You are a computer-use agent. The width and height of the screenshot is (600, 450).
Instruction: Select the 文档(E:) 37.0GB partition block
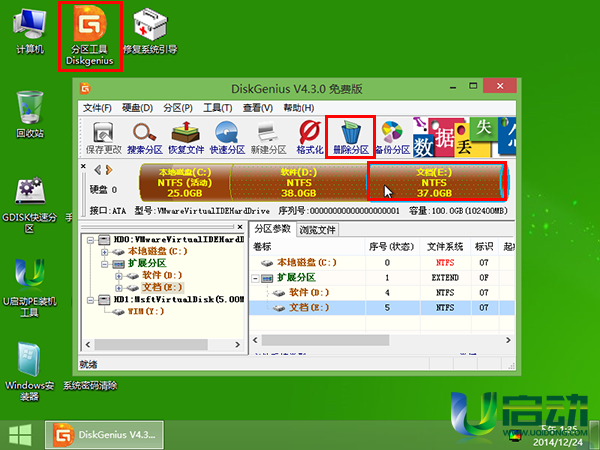click(435, 183)
